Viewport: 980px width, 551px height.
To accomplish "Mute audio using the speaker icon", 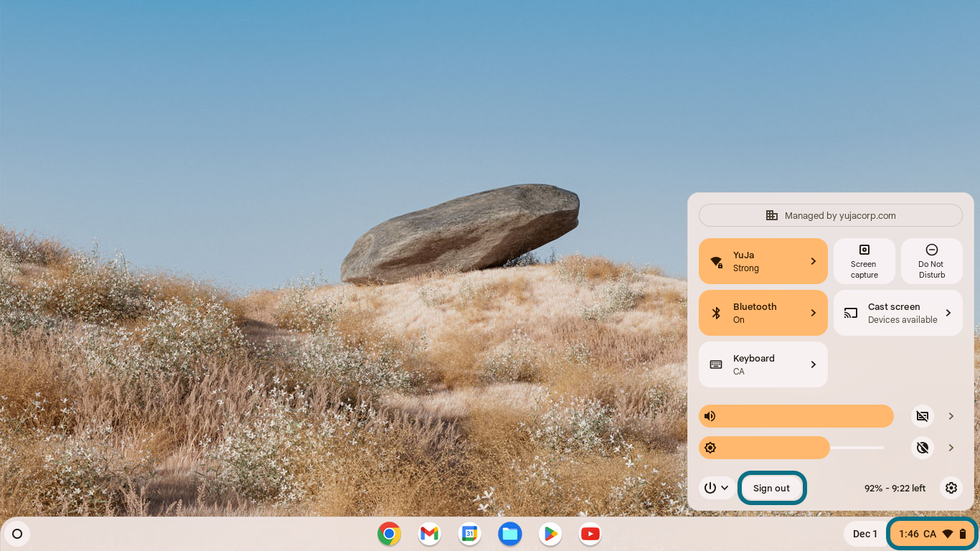I will click(710, 416).
